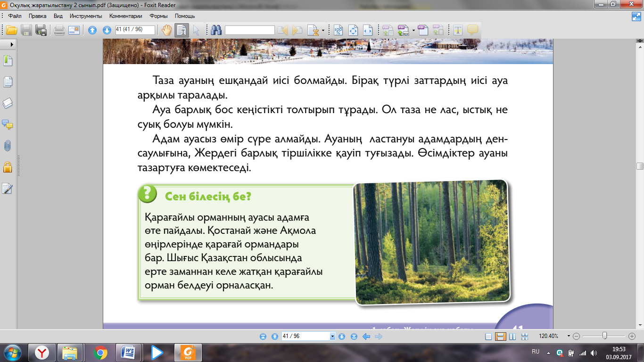Open the Comments panel in sidebar
The width and height of the screenshot is (644, 362).
(8, 124)
